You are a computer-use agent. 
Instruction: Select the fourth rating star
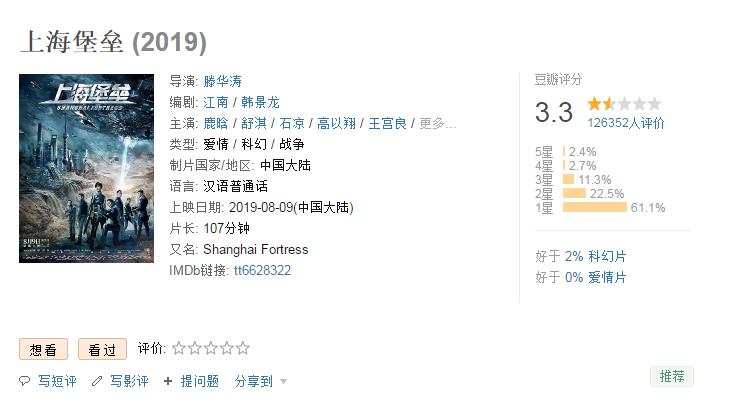coord(226,348)
